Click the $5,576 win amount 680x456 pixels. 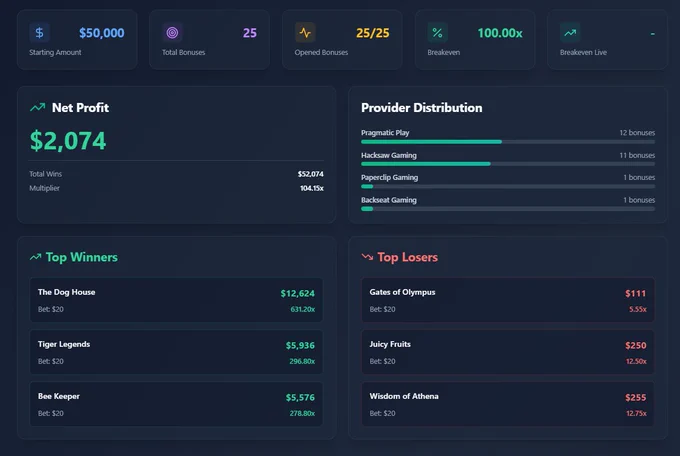point(300,397)
